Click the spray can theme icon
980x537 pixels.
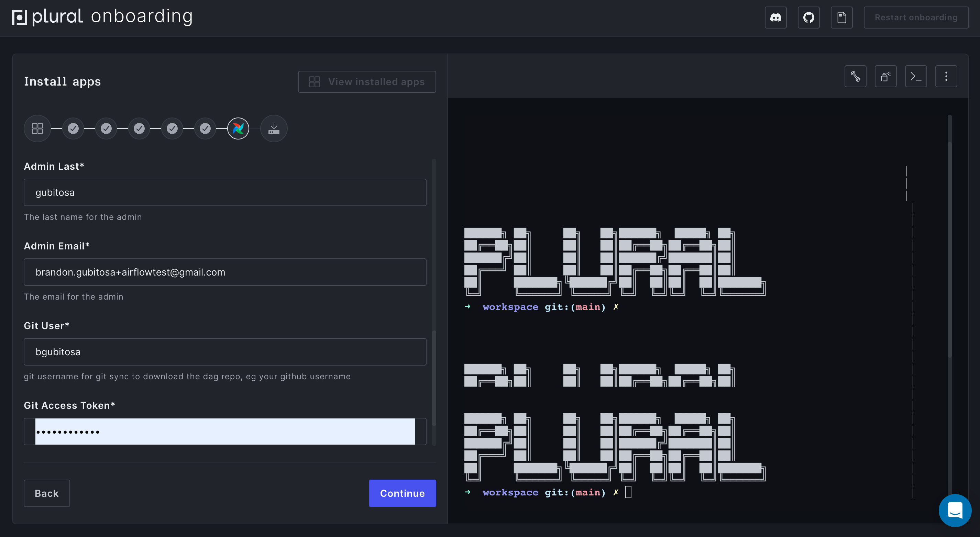[x=885, y=76]
